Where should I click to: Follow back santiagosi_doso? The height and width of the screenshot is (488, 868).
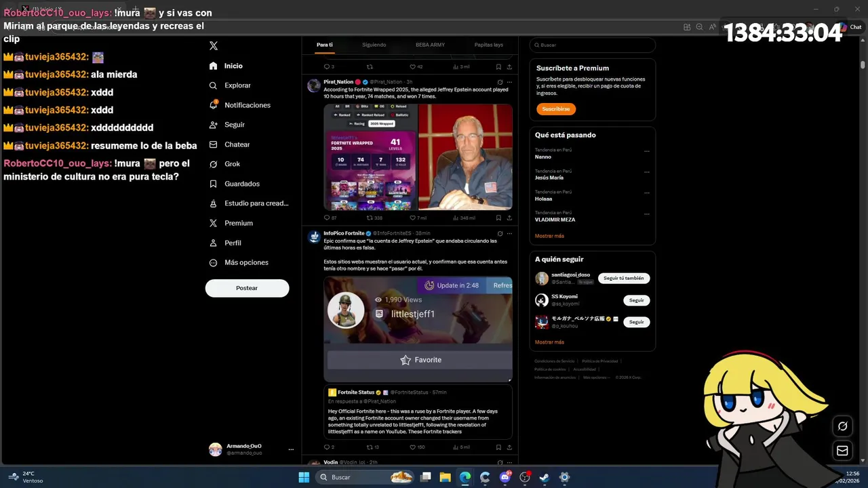click(624, 278)
